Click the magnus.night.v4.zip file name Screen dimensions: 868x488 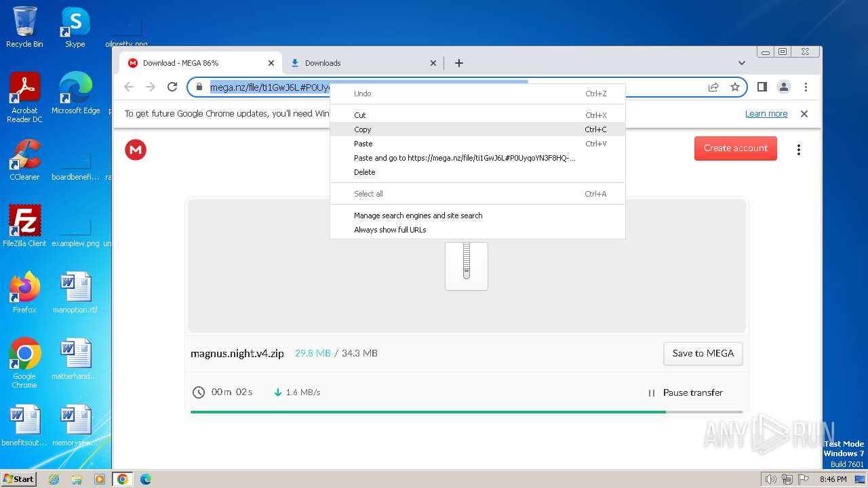point(237,353)
